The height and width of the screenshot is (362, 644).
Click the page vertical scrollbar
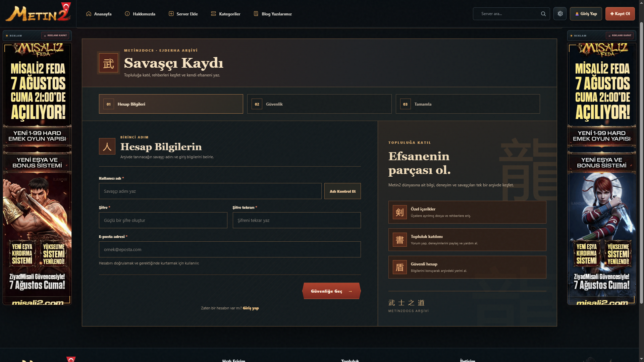coord(641,163)
